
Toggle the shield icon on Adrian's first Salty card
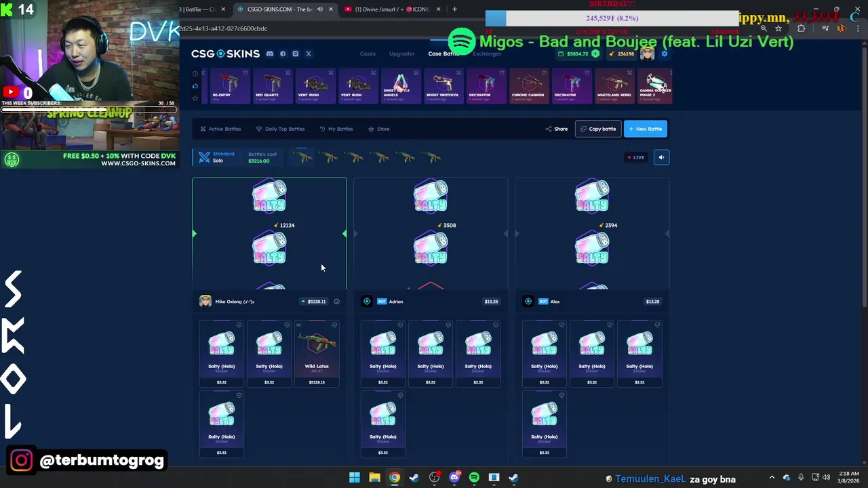click(x=400, y=325)
